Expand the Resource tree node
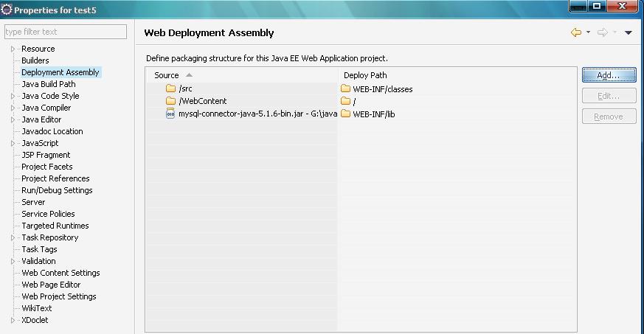 click(13, 49)
